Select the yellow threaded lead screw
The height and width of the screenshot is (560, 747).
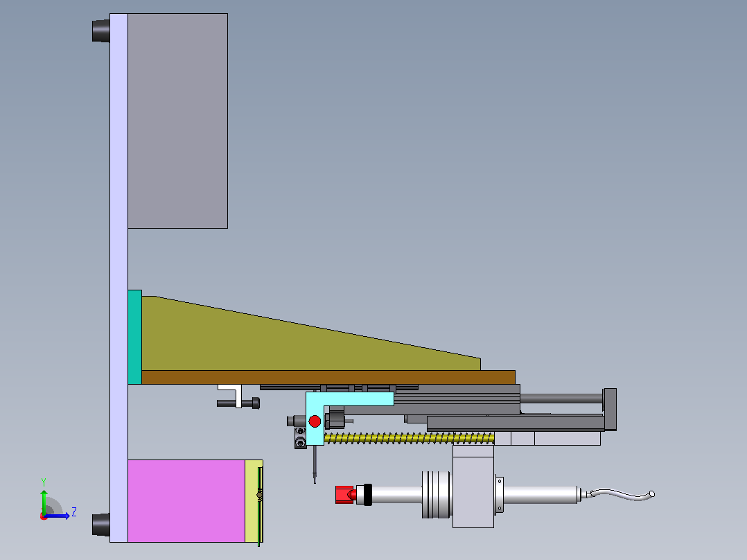click(410, 438)
